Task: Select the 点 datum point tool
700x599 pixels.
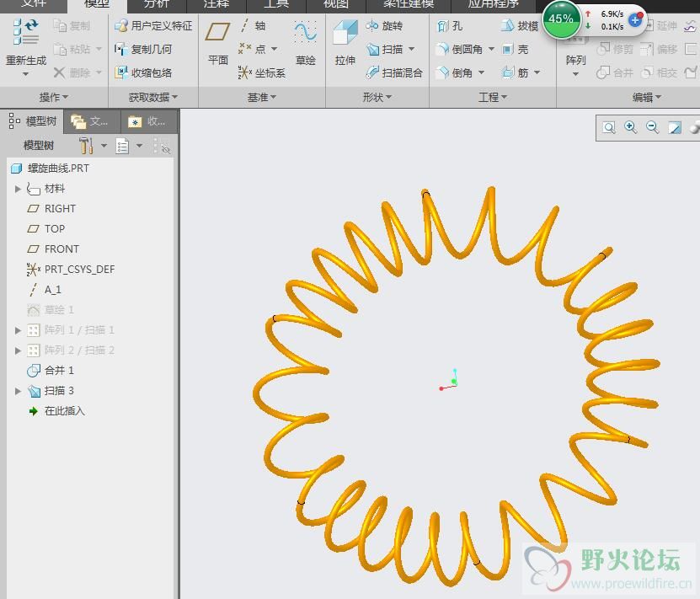Action: tap(253, 49)
